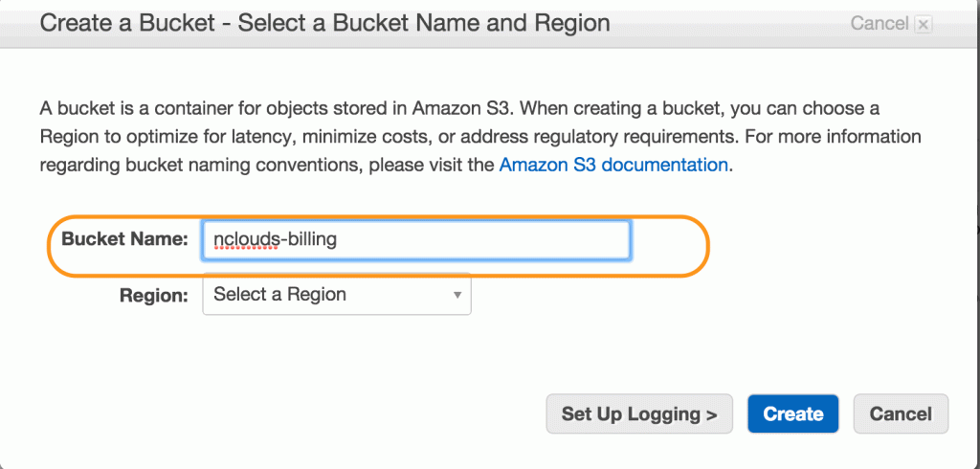Open the Select a Region dropdown
The height and width of the screenshot is (469, 980).
pos(336,294)
